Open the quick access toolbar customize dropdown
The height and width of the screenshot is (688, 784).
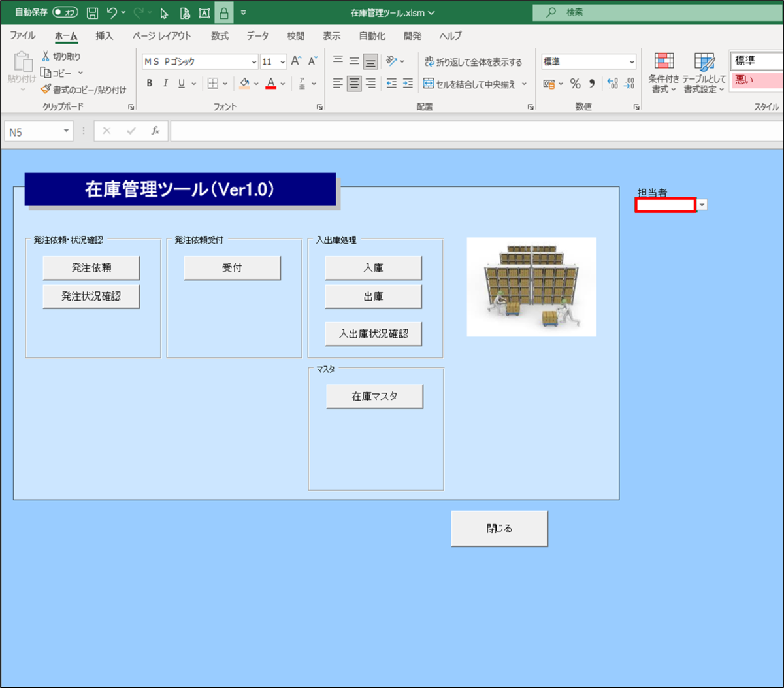tap(244, 12)
